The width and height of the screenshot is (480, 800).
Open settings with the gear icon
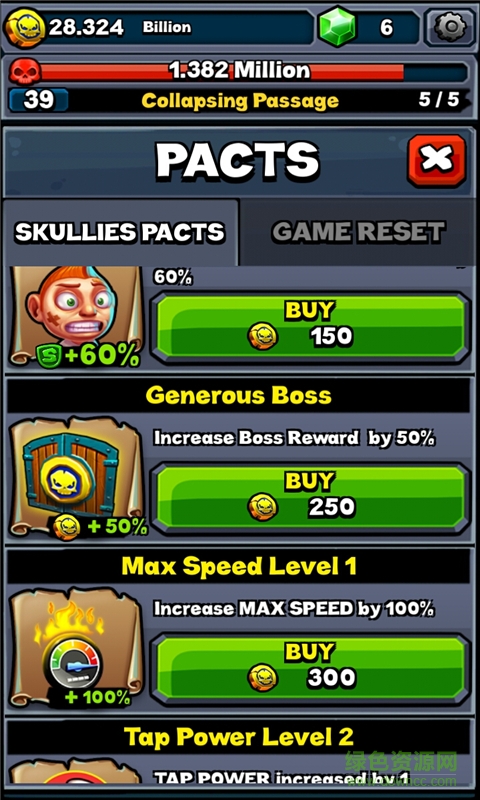click(449, 27)
